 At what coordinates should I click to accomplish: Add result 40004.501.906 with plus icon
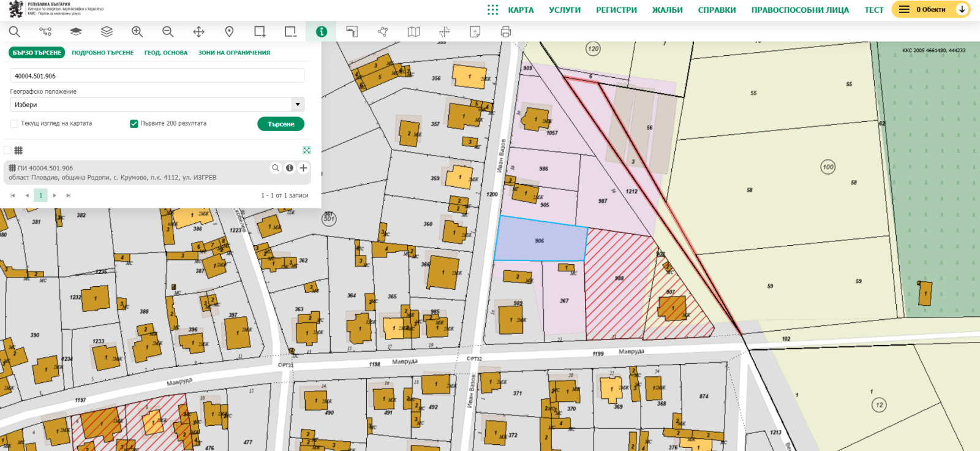(x=303, y=168)
